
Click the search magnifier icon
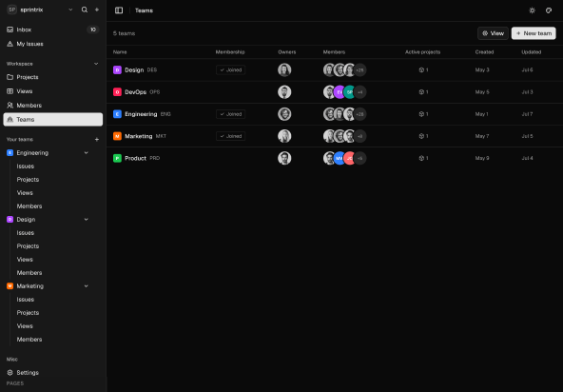click(85, 10)
